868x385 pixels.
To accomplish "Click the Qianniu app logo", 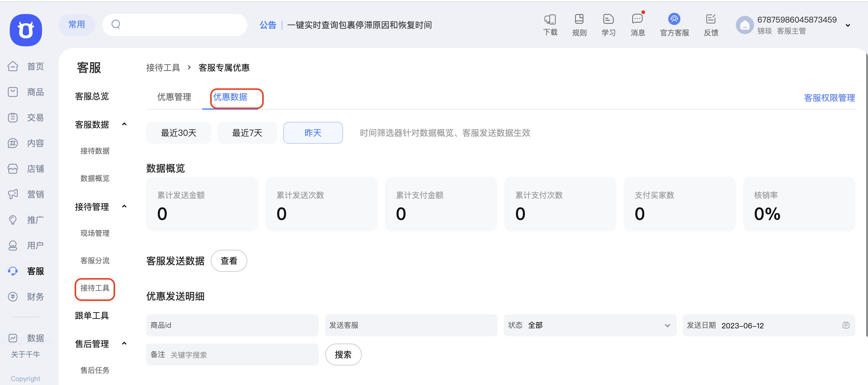I will coord(26,30).
